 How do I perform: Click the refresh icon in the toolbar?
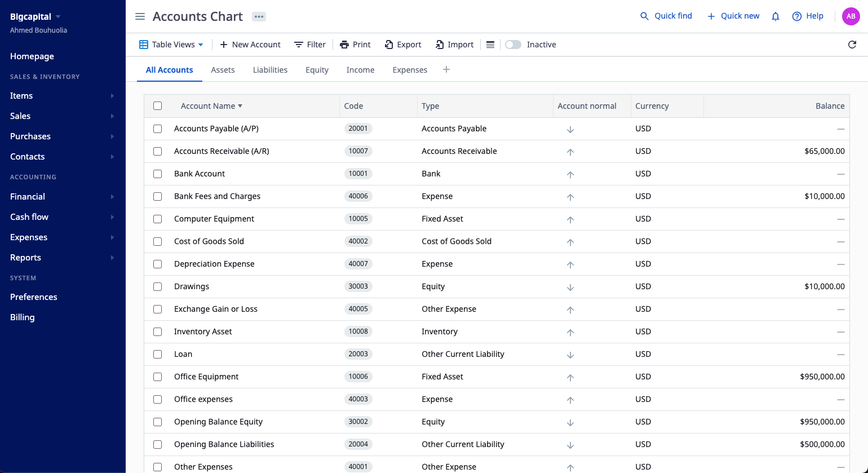click(852, 45)
